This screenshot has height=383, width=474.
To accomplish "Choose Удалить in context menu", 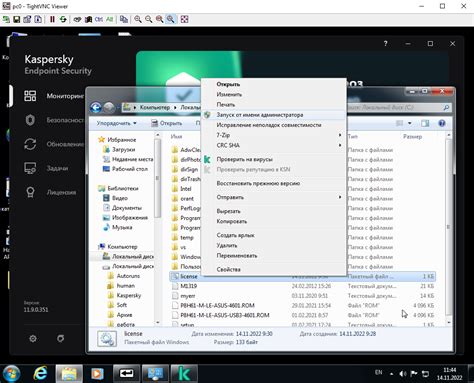I will [x=273, y=245].
